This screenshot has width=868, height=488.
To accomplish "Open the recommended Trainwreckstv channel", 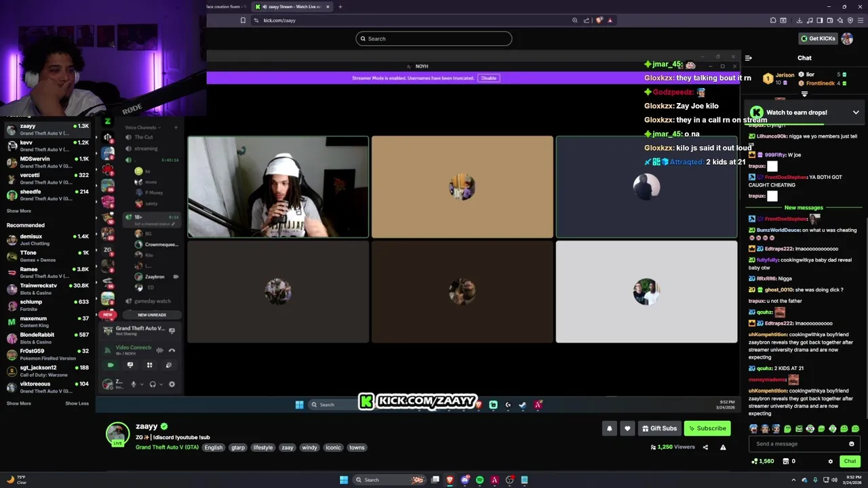I will (x=47, y=289).
